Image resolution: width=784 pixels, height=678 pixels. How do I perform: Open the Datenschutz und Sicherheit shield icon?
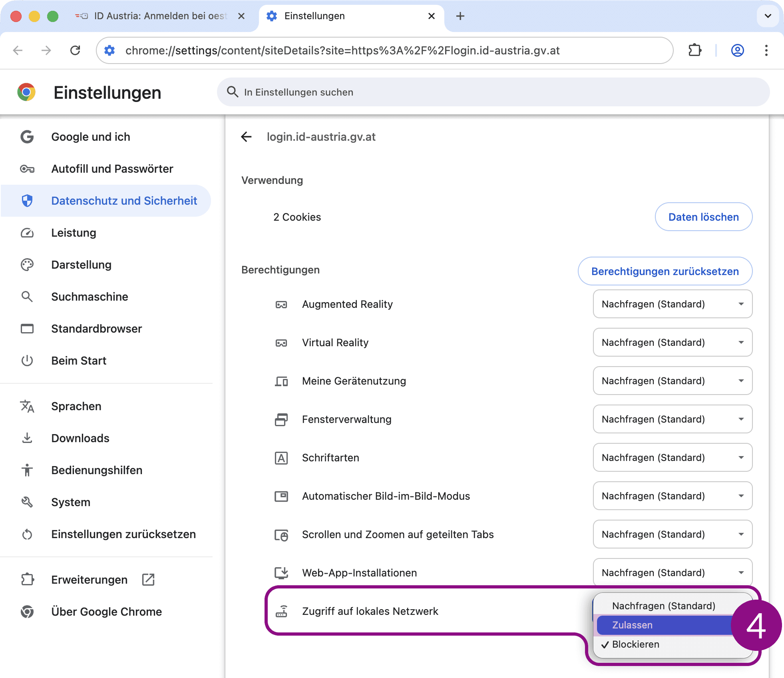click(x=27, y=201)
